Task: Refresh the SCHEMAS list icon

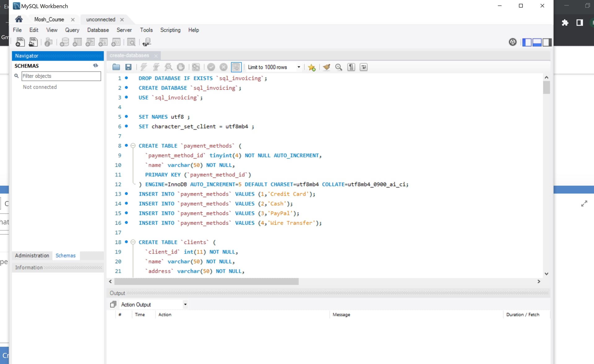Action: point(96,66)
